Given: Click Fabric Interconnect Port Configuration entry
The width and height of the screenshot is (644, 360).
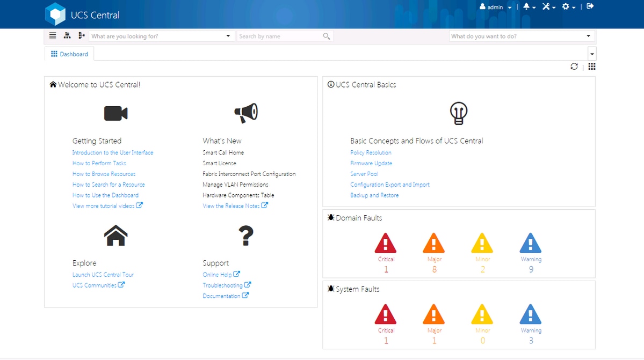Looking at the screenshot, I should tap(249, 174).
